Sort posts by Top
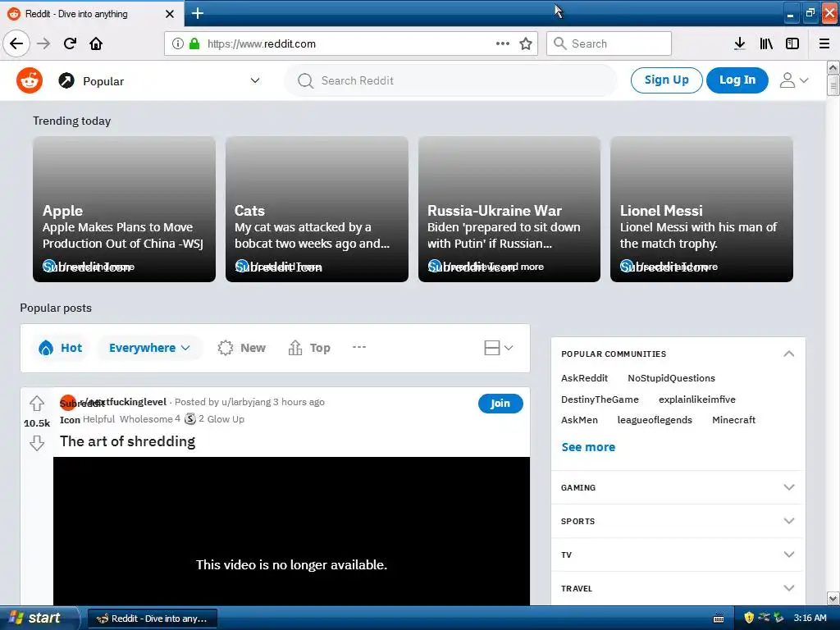 tap(309, 348)
